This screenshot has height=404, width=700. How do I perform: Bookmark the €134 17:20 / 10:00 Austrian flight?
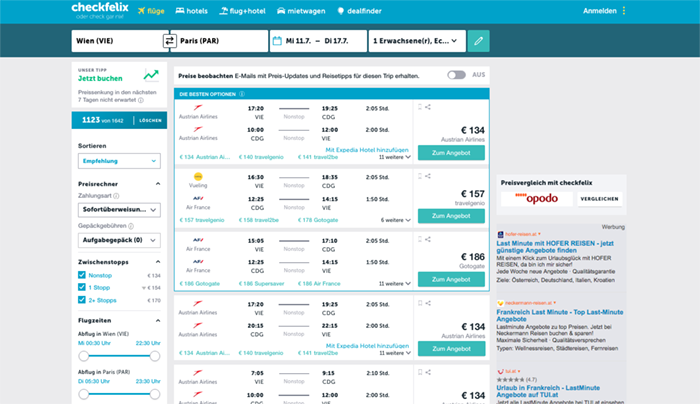[x=420, y=107]
